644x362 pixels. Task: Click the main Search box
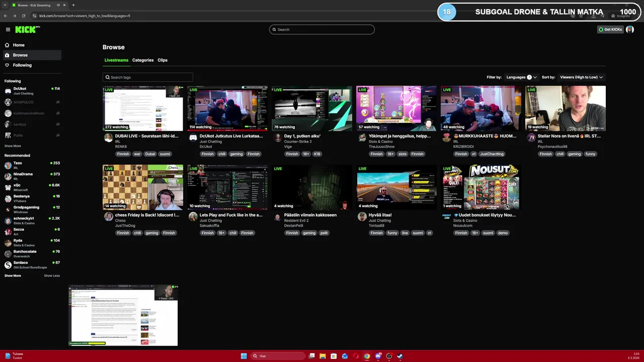tap(322, 30)
